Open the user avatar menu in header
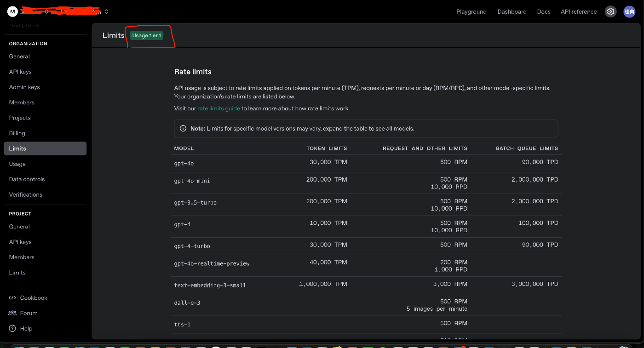 click(629, 11)
